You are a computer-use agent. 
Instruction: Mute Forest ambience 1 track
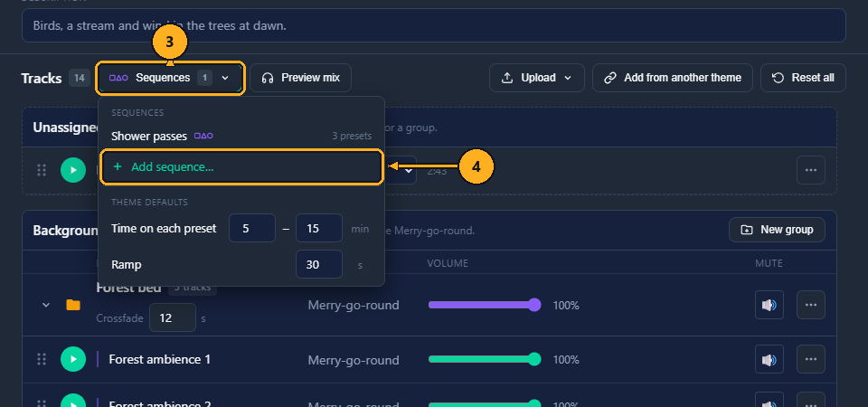click(x=769, y=359)
